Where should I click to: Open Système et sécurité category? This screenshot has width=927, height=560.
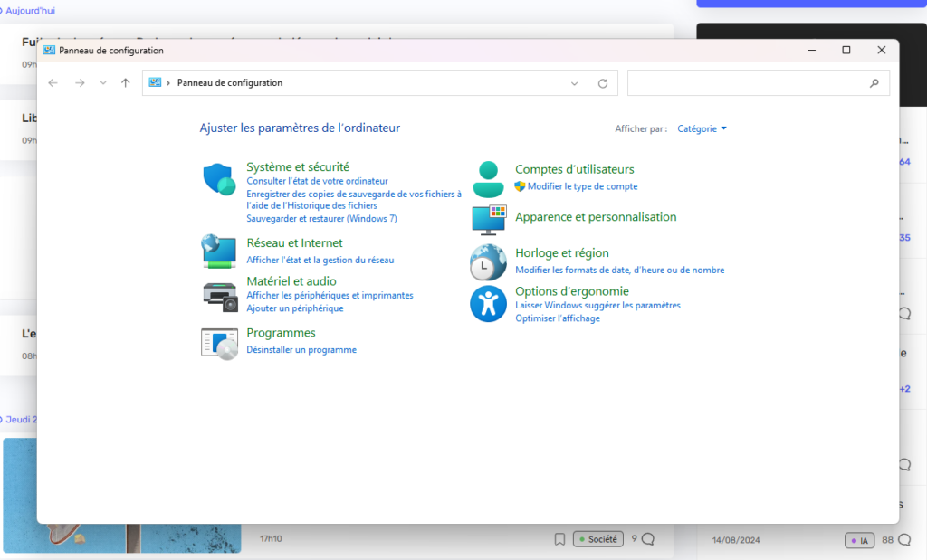(298, 166)
